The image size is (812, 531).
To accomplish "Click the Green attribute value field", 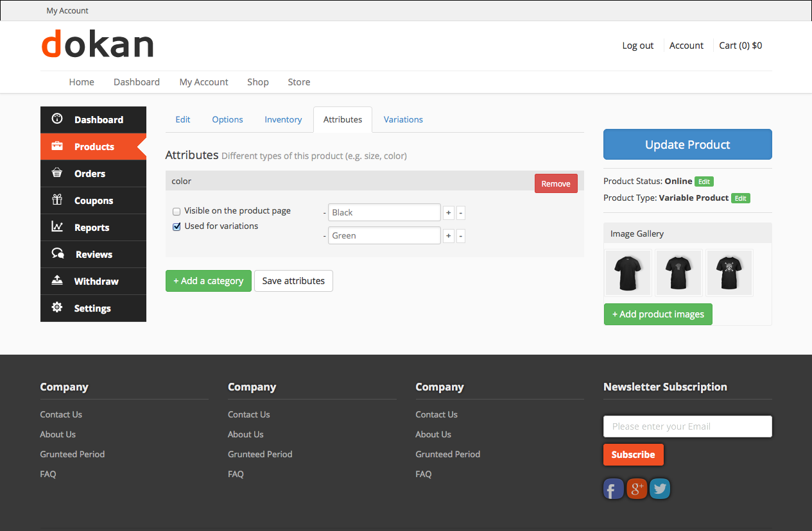I will click(384, 235).
